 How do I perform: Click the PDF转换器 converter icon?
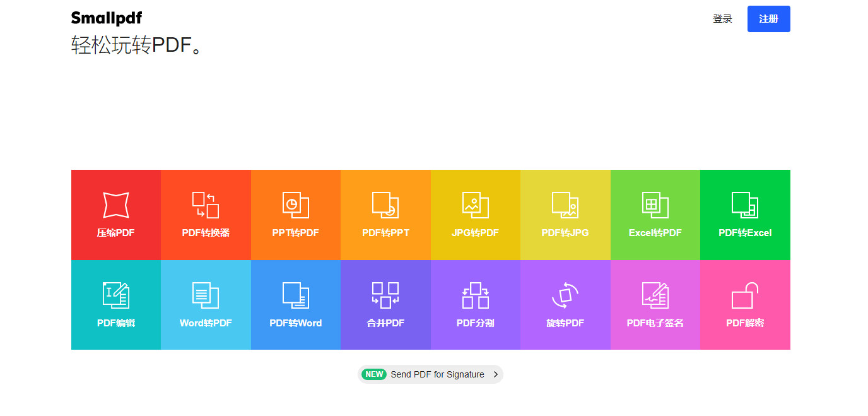click(x=206, y=205)
